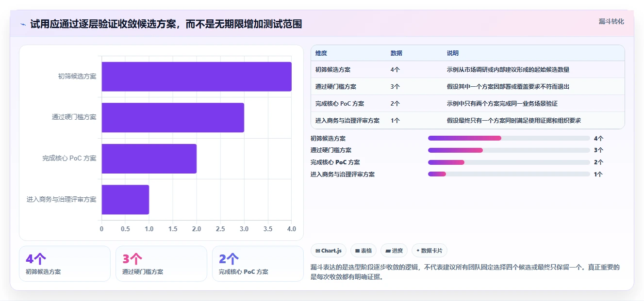Click the 2.5 tick on the chart x-axis
This screenshot has width=644, height=301.
220,229
